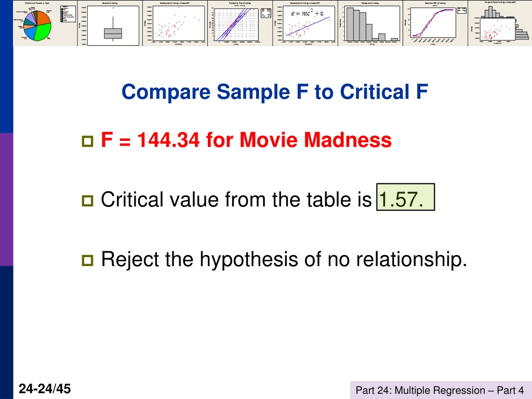Select the marginal plot thumbnail at far right
Viewport: 532px width, 399px height.
500,23
